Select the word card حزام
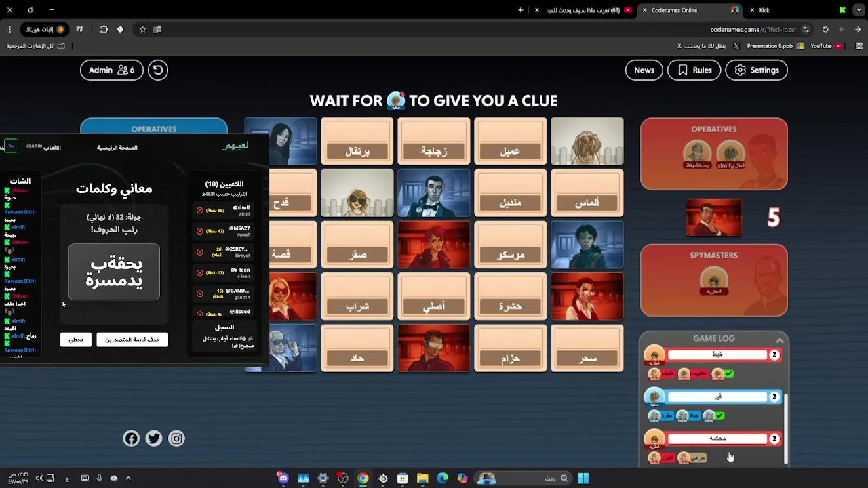Viewport: 868px width, 488px height. tap(510, 348)
